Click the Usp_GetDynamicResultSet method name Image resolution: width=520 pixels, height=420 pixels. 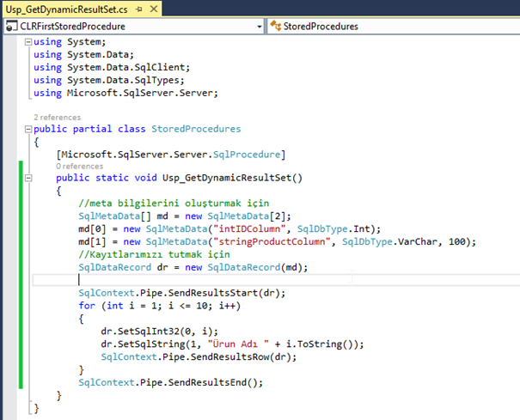pos(227,178)
